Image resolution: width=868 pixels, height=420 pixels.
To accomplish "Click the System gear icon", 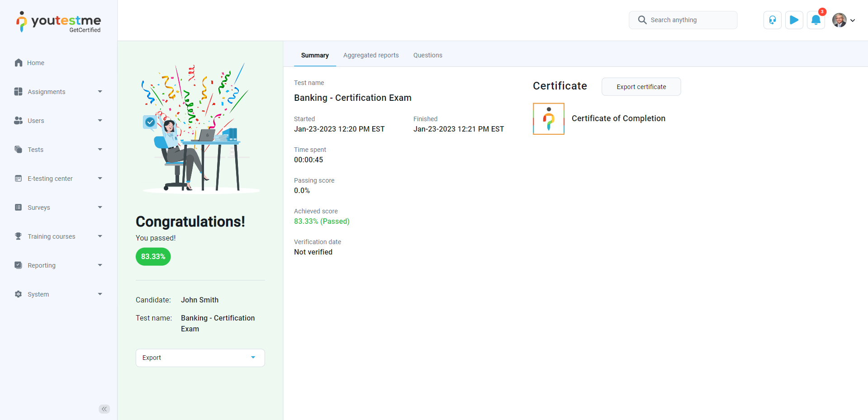I will [19, 294].
